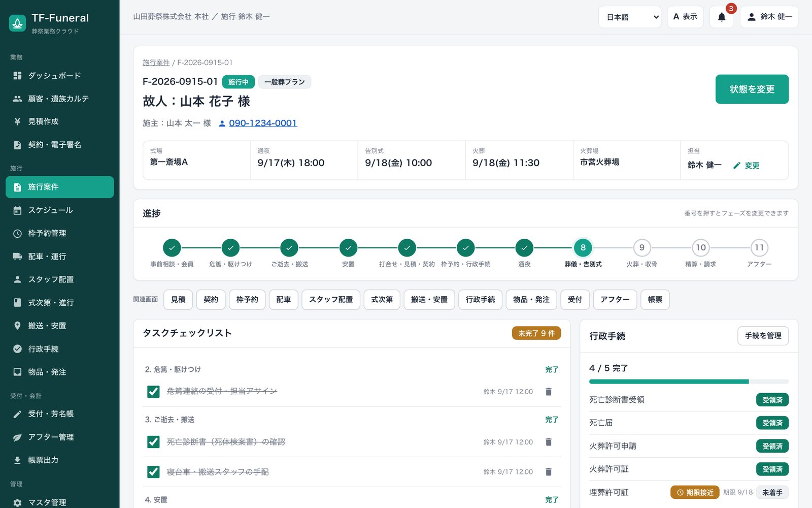Open 物品・発注 in the sidebar
This screenshot has height=508, width=812.
(x=60, y=372)
